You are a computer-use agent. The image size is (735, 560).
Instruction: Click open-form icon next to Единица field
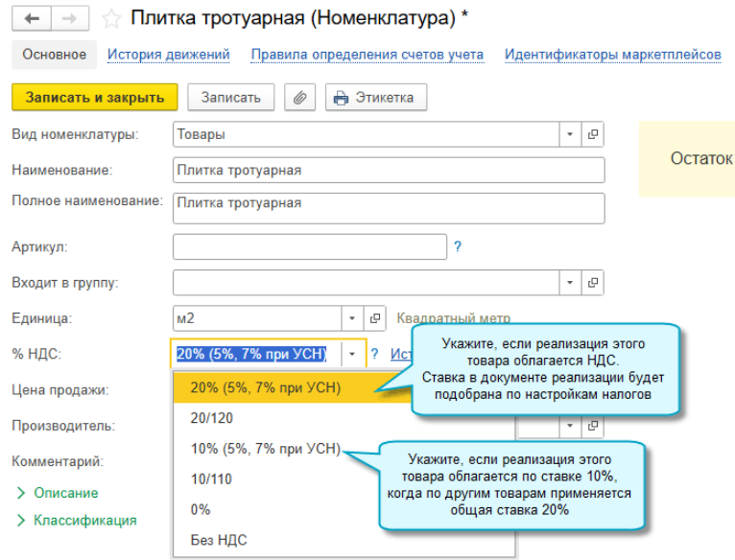pyautogui.click(x=376, y=318)
